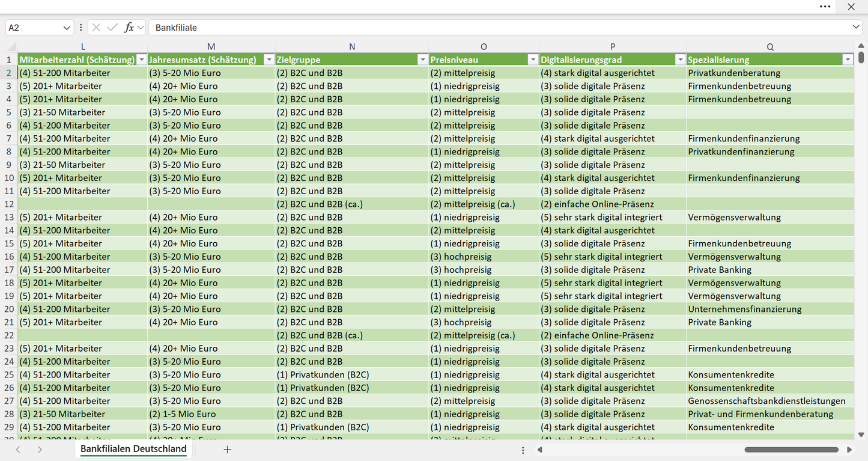The width and height of the screenshot is (868, 461).
Task: Open the Jahresumsatz (Schätzung) filter dropdown
Action: 269,60
